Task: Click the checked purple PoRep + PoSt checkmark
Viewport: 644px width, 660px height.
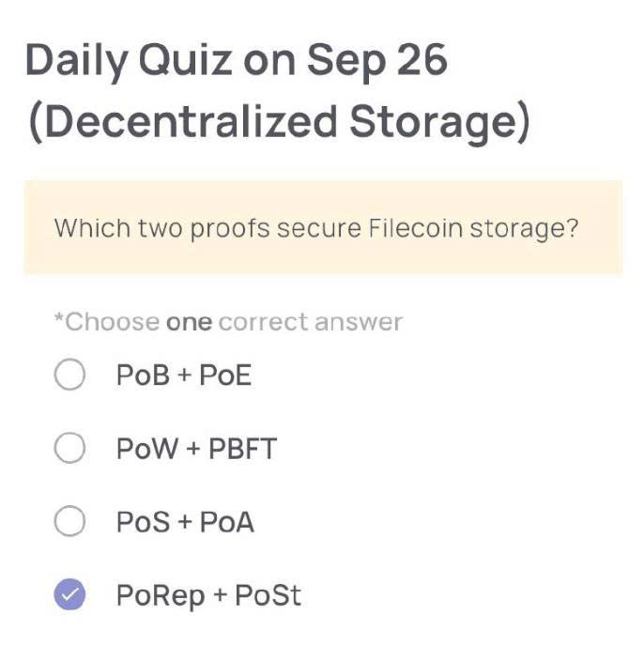Action: click(x=70, y=594)
